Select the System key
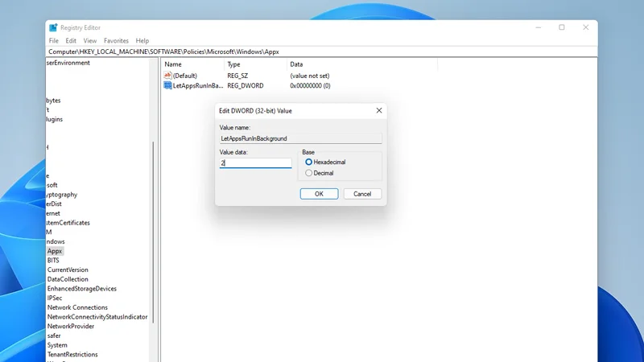The image size is (644, 362). [x=57, y=345]
